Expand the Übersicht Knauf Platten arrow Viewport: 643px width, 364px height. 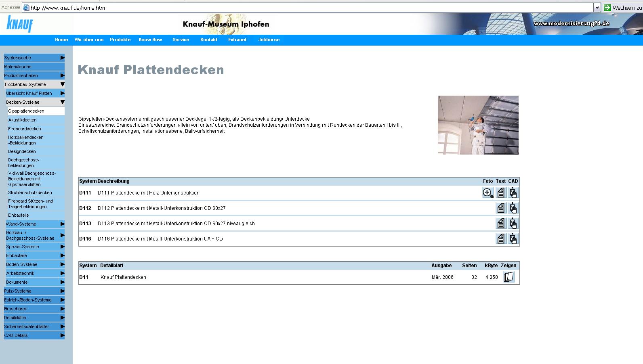(62, 93)
